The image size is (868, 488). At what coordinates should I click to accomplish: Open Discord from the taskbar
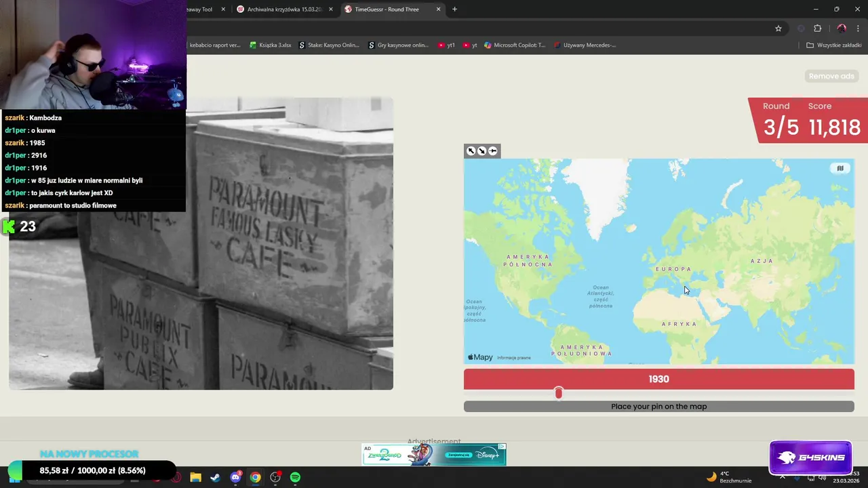pos(235,477)
